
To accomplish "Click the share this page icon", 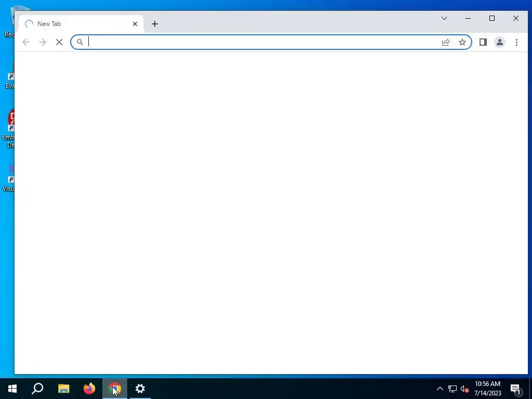I will pos(445,42).
